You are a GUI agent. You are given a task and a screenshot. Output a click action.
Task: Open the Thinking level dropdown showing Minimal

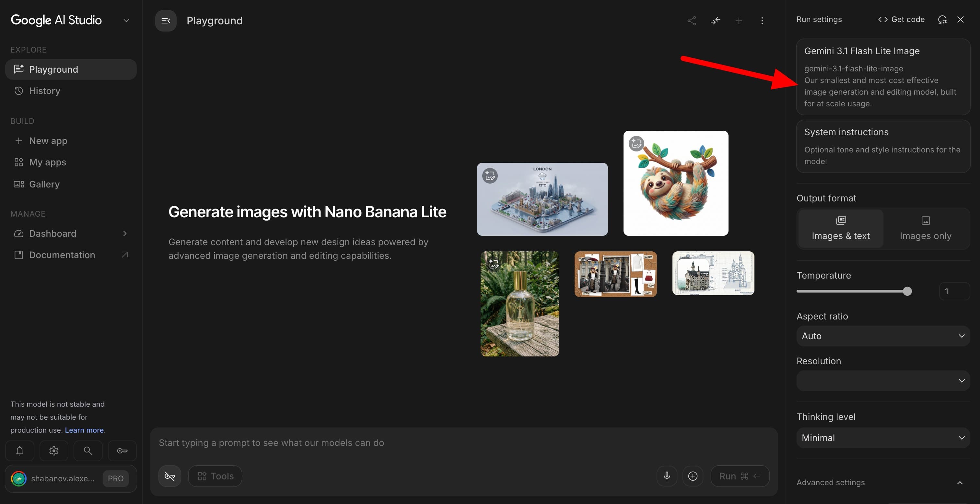(x=883, y=438)
